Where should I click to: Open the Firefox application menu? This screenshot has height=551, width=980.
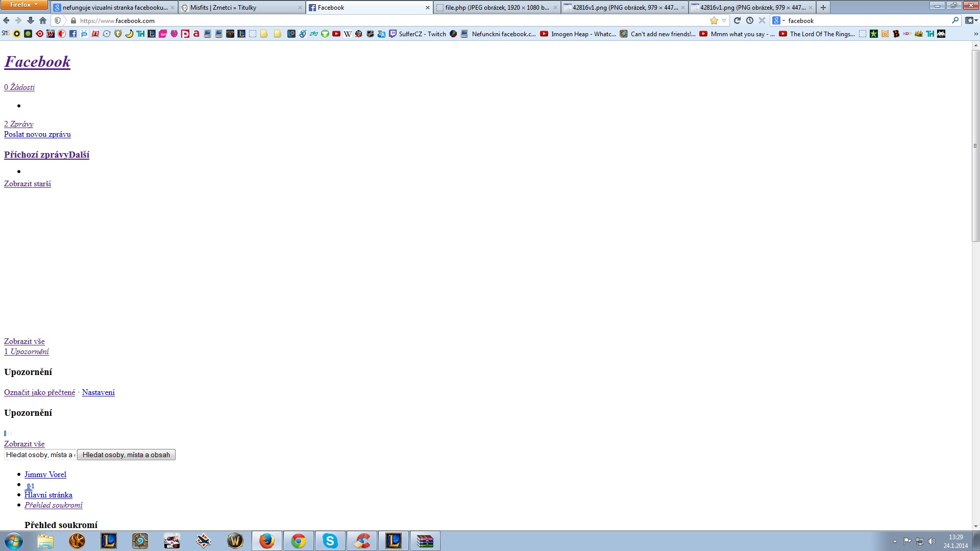[24, 5]
